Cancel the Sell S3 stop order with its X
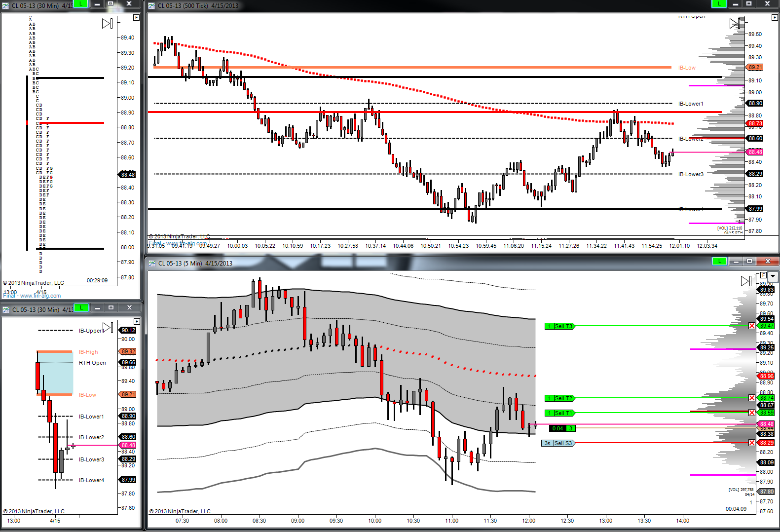 752,443
